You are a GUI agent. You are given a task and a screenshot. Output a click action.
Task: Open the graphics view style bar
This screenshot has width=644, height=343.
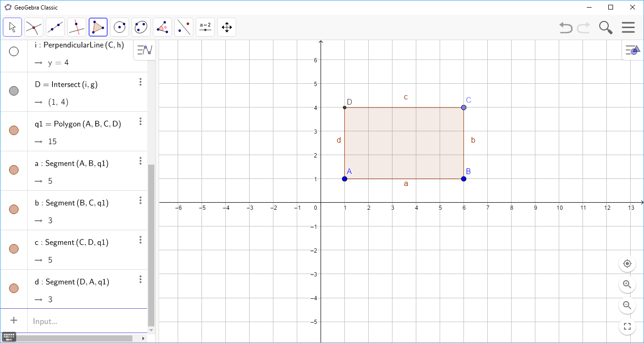[632, 50]
